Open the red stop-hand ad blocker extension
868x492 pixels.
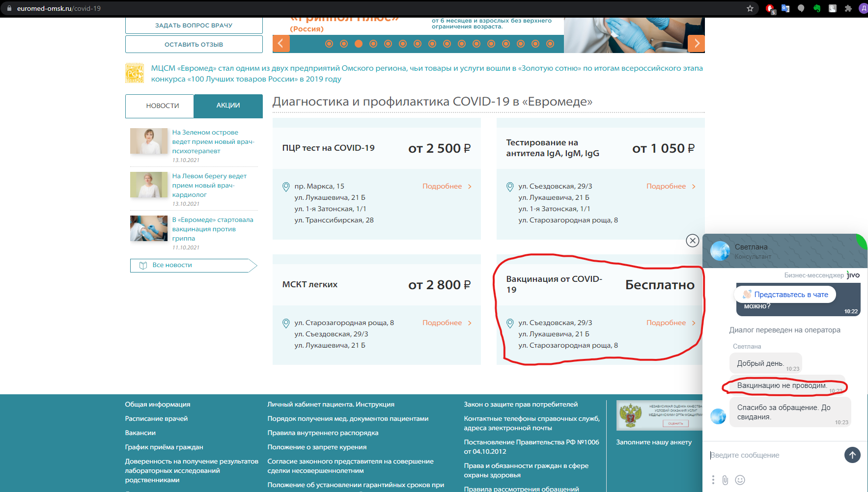(770, 9)
